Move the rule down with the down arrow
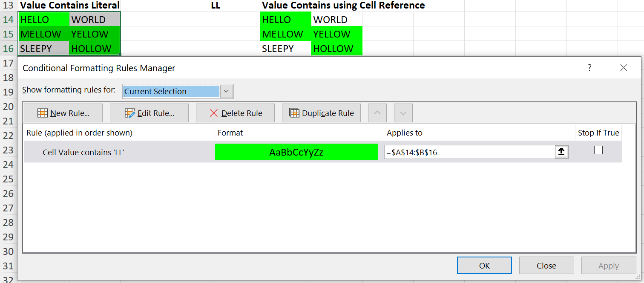This screenshot has width=644, height=283. pyautogui.click(x=403, y=113)
